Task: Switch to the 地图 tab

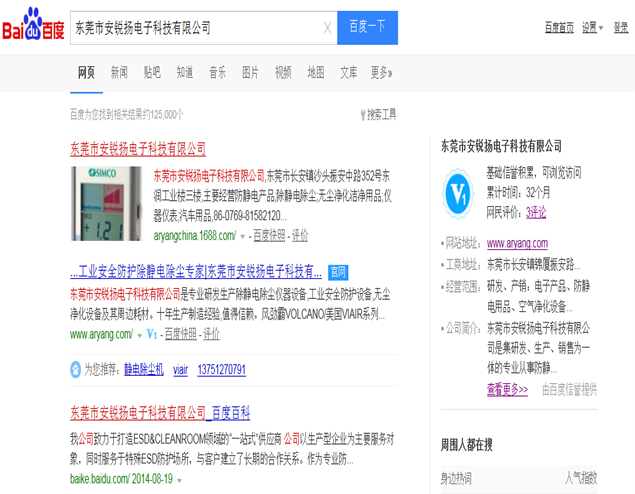Action: 315,73
